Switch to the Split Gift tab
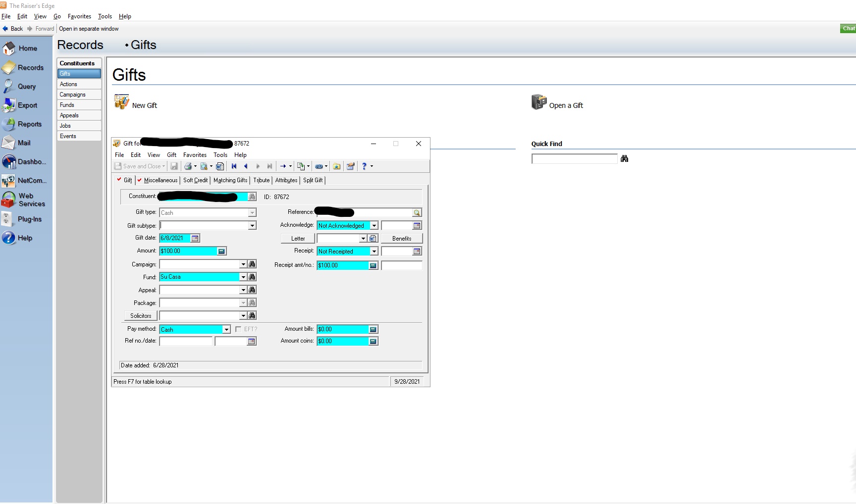 (313, 180)
